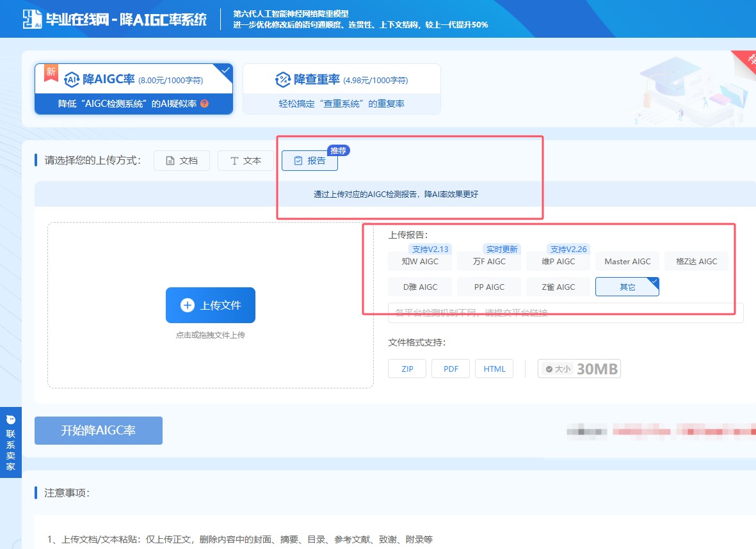Viewport: 756px width, 549px height.
Task: Select the Master AIGC platform option
Action: pos(627,261)
